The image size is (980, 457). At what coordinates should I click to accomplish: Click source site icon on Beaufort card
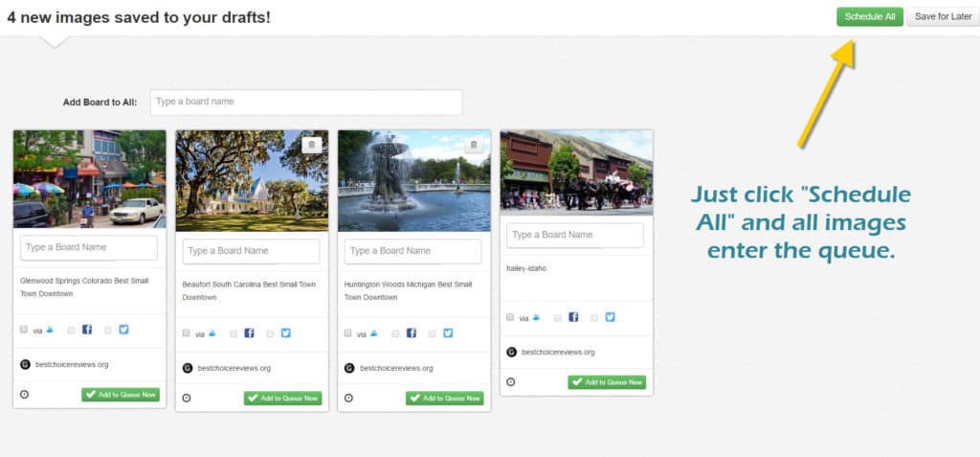point(187,368)
